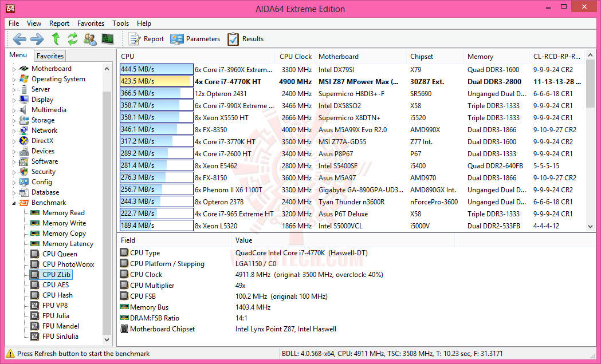The height and width of the screenshot is (364, 601).
Task: Open FPU Mandel benchmark
Action: (61, 326)
